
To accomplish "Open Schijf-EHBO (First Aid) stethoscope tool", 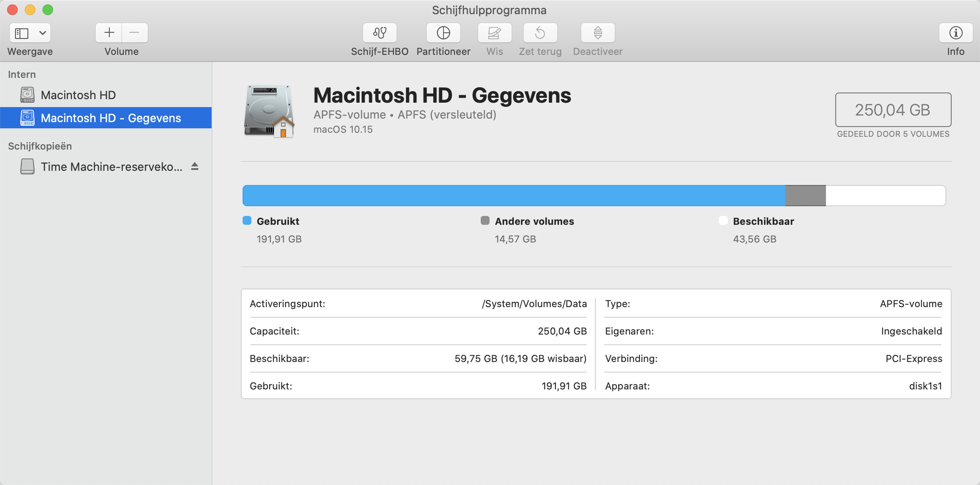I will 379,33.
